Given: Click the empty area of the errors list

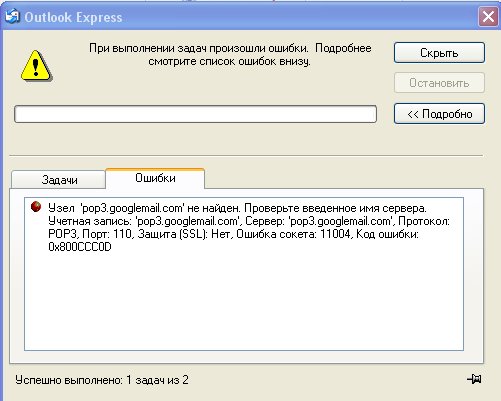Looking at the screenshot, I should (244, 300).
